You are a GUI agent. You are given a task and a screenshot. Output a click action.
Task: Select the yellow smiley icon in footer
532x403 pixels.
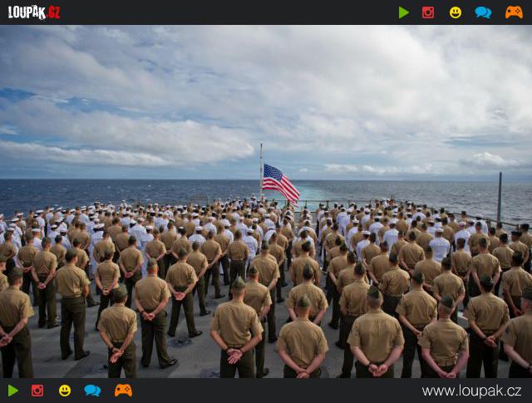(x=65, y=391)
